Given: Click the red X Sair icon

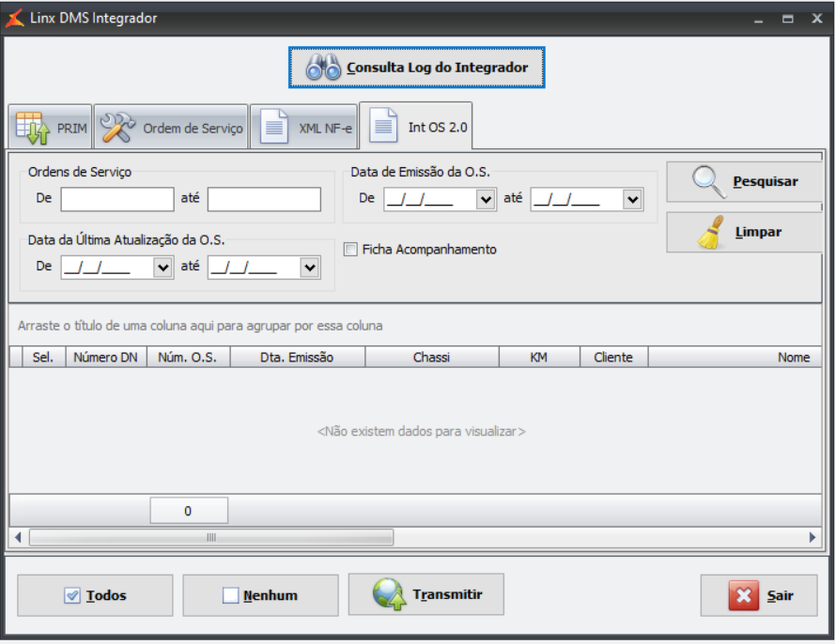Looking at the screenshot, I should point(743,595).
